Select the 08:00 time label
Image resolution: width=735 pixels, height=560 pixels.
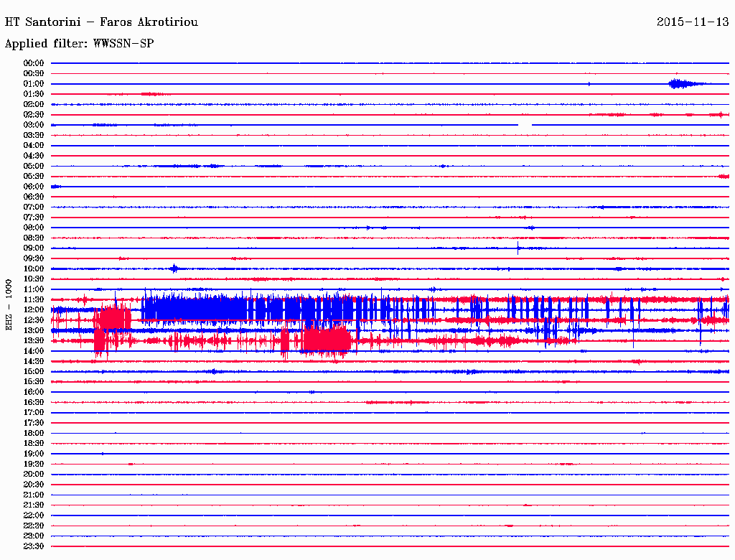[x=33, y=228]
